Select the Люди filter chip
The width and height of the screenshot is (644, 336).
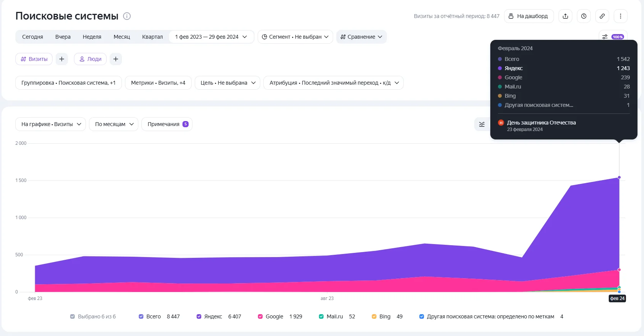(x=90, y=59)
